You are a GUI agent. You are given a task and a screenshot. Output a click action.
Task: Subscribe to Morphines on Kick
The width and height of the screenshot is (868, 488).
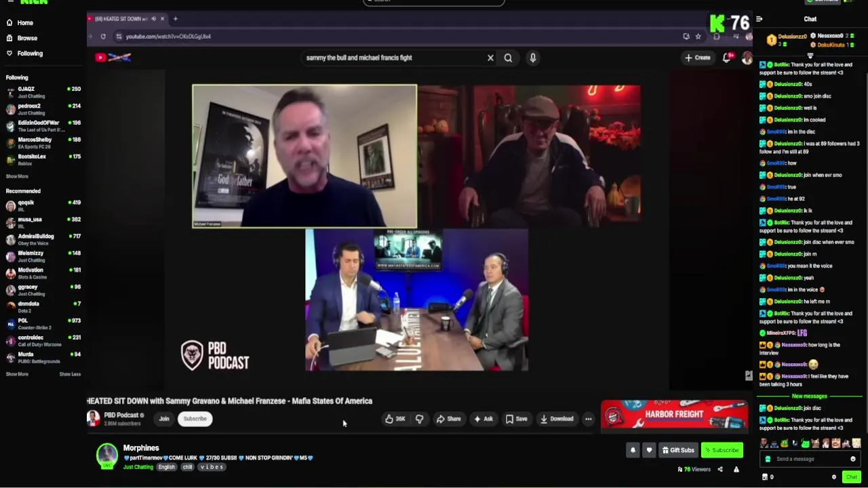(x=722, y=450)
